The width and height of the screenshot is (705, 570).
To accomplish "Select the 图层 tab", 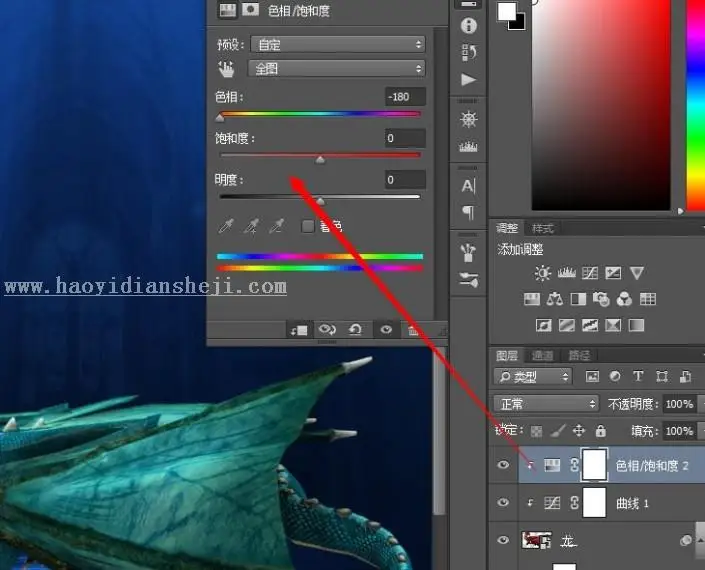I will [x=507, y=356].
